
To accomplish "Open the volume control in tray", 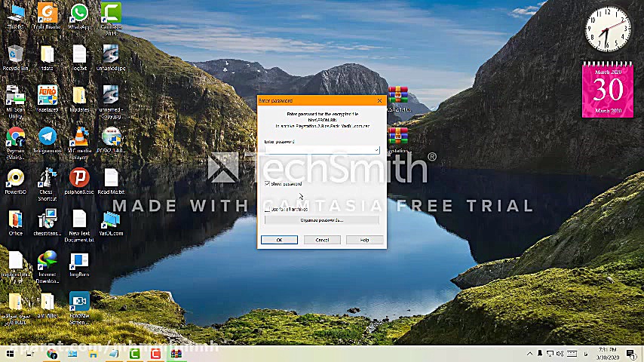I will [x=560, y=354].
